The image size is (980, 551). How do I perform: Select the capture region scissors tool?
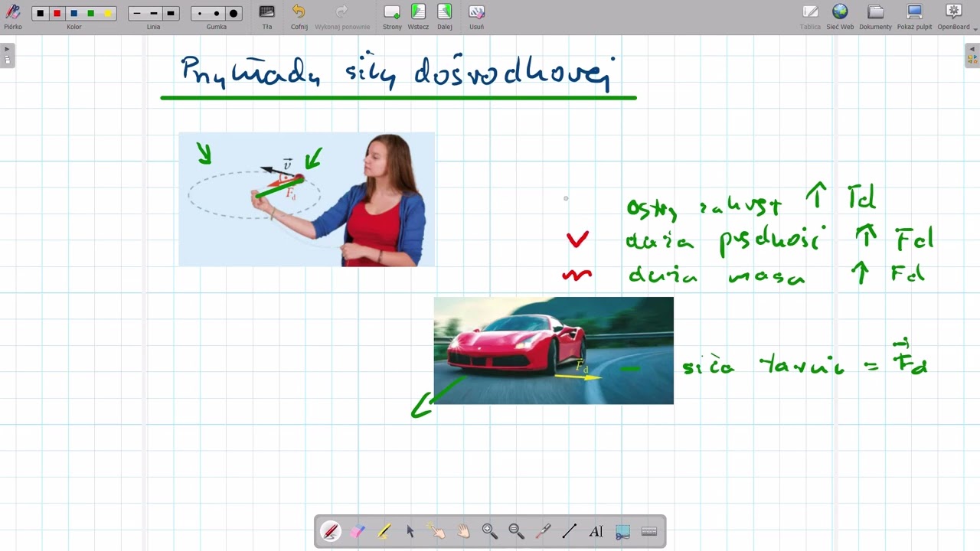pos(622,531)
